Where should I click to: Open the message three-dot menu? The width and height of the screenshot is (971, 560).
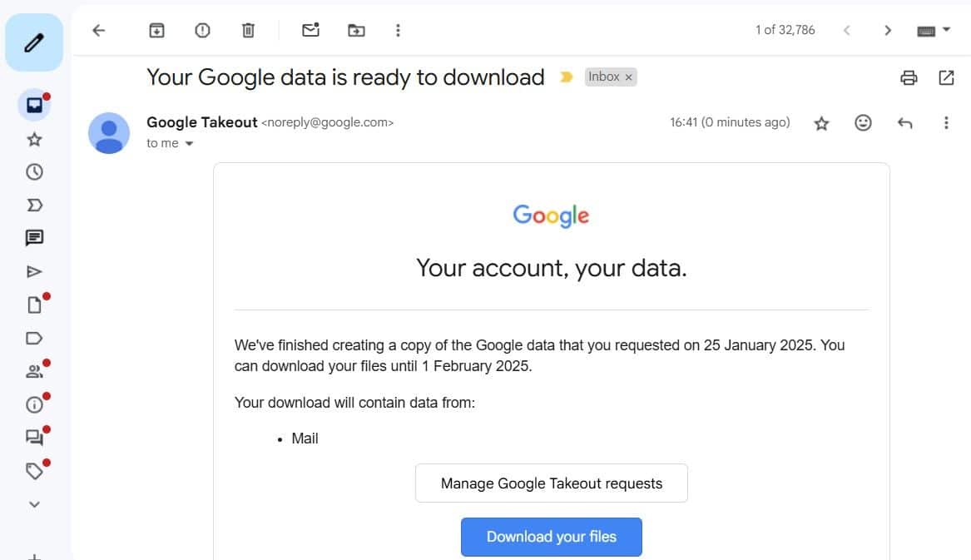coord(946,122)
